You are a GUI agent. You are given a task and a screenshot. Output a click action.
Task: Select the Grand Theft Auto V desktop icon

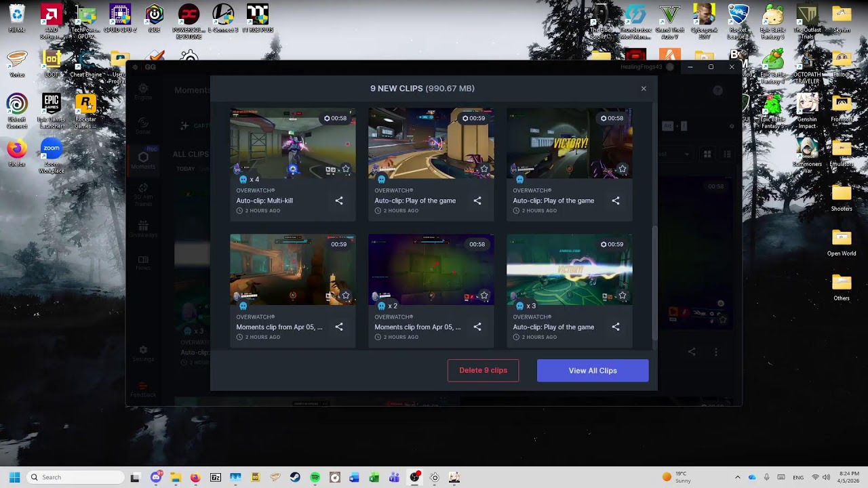coord(670,20)
